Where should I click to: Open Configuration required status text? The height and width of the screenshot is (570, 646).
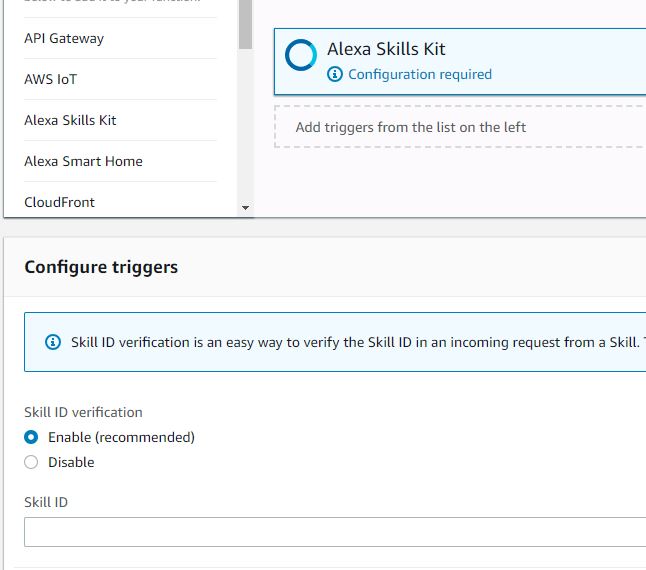click(420, 75)
